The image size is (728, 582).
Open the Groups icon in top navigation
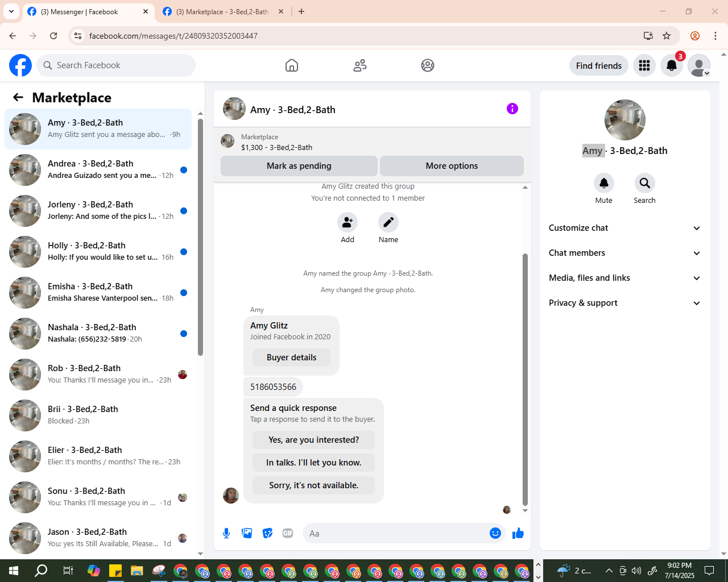coord(428,65)
